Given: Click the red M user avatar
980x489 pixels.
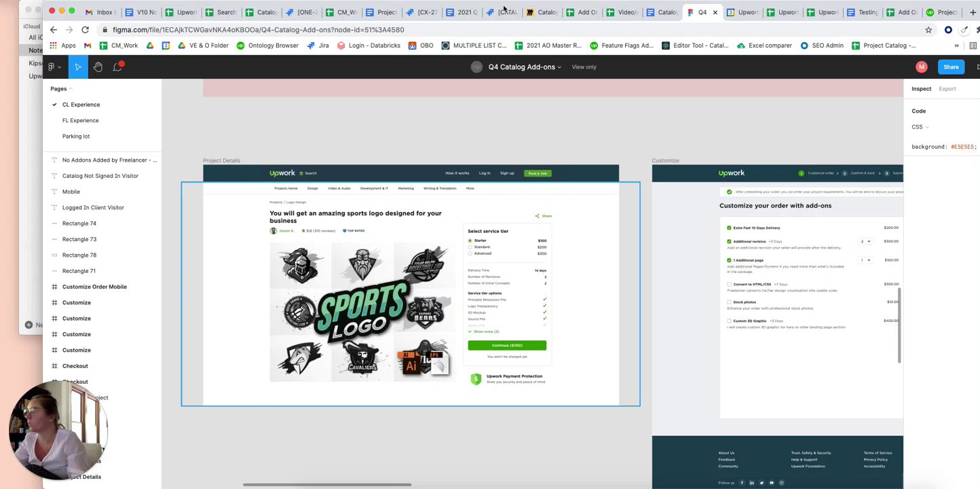Looking at the screenshot, I should pos(921,67).
